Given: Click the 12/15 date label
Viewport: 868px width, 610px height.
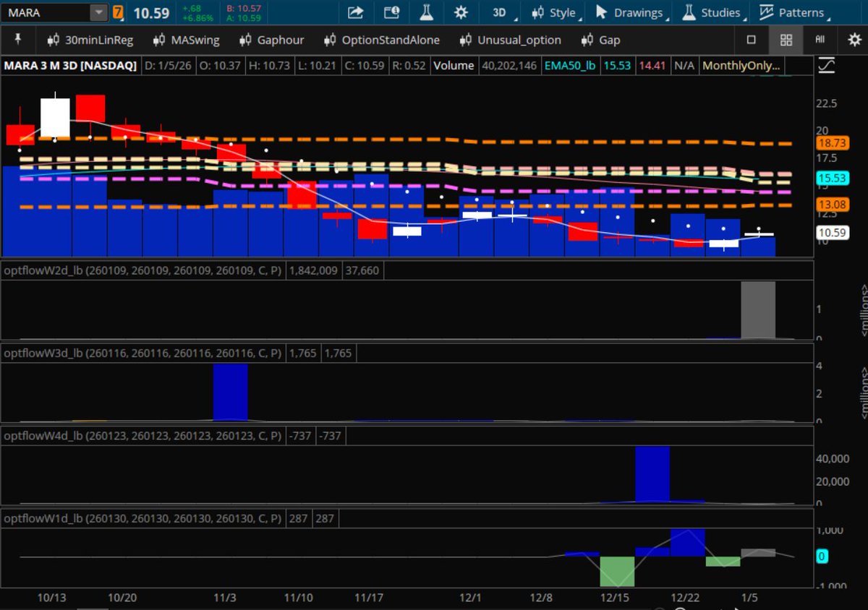Looking at the screenshot, I should click(x=614, y=598).
